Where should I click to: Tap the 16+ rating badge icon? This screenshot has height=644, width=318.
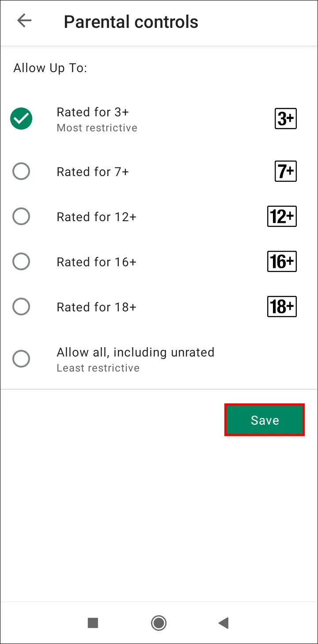pos(282,261)
